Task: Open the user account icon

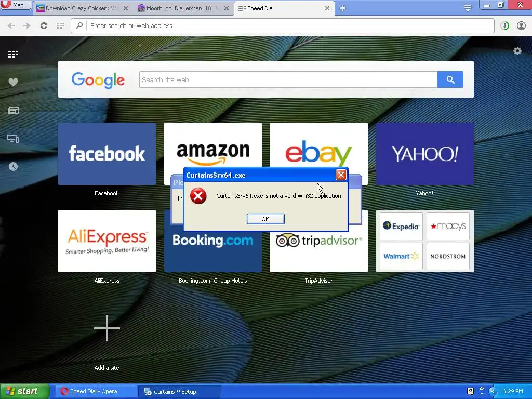Action: point(521,26)
